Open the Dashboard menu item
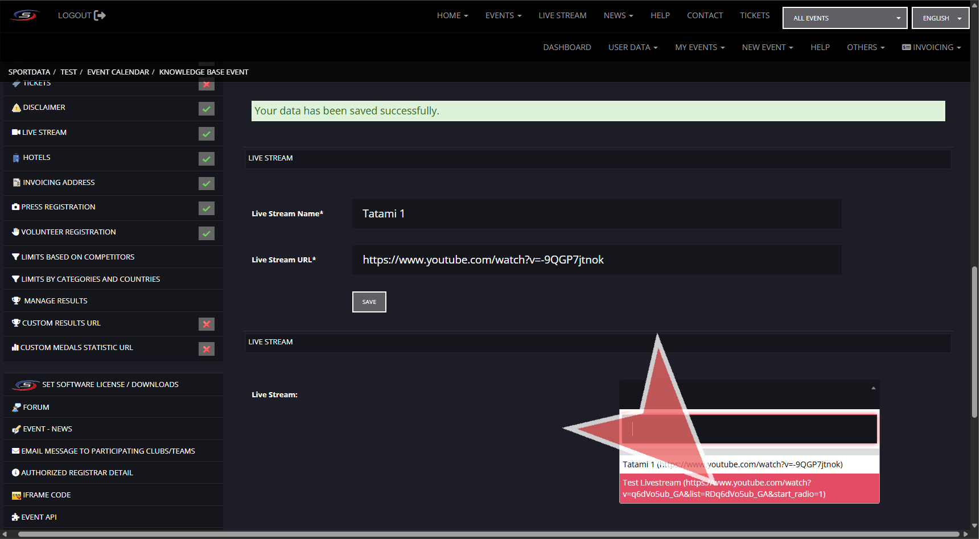980x539 pixels. tap(567, 47)
